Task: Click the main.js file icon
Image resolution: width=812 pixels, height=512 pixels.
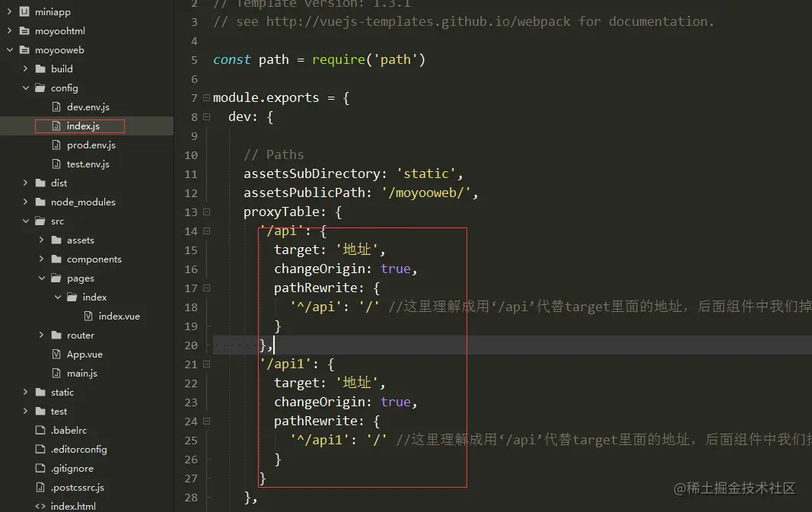Action: [x=56, y=374]
